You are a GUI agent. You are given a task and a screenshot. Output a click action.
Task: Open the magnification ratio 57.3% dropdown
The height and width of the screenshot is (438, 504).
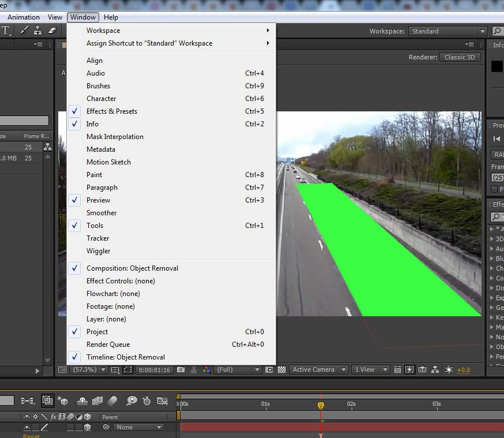pyautogui.click(x=89, y=370)
